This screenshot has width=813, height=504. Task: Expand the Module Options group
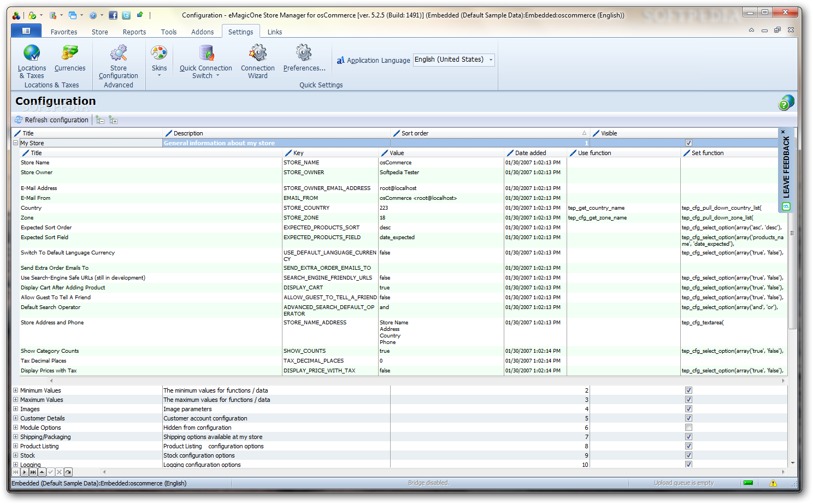pyautogui.click(x=16, y=428)
